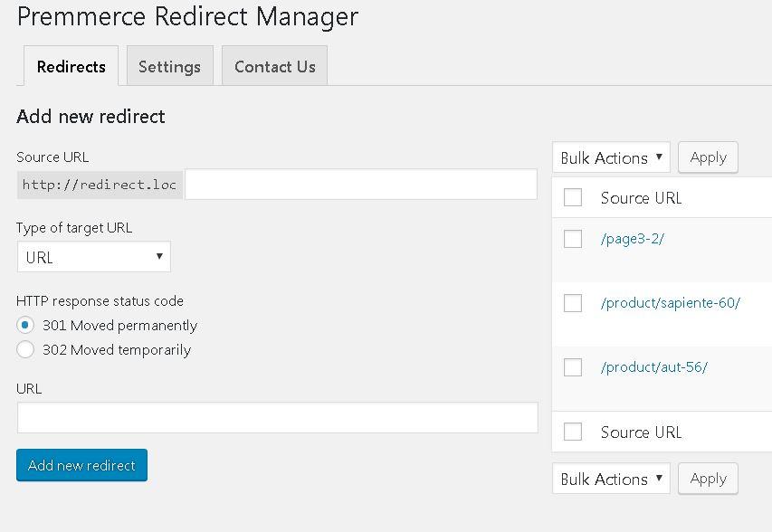The height and width of the screenshot is (532, 772).
Task: Open the bottom Bulk Actions dropdown
Action: click(x=610, y=478)
